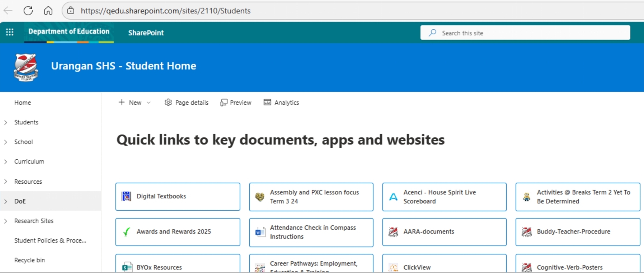Open Recycle bin in left navigation

(x=30, y=260)
